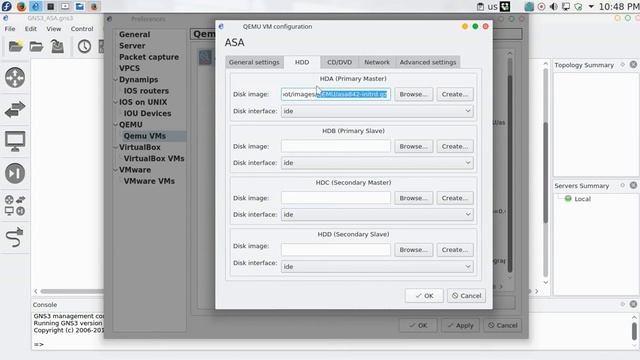
Task: Select the add a link cable tool
Action: tap(15, 237)
